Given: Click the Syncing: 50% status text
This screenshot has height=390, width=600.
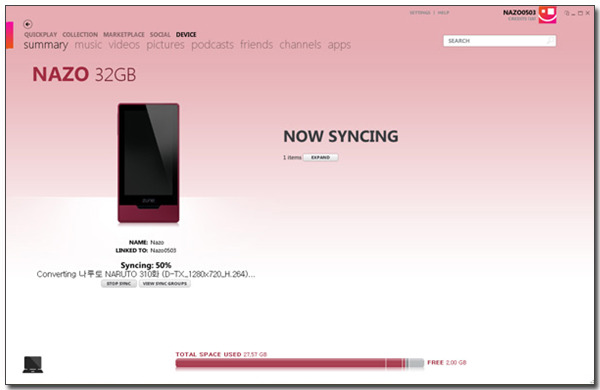Looking at the screenshot, I should click(x=146, y=265).
